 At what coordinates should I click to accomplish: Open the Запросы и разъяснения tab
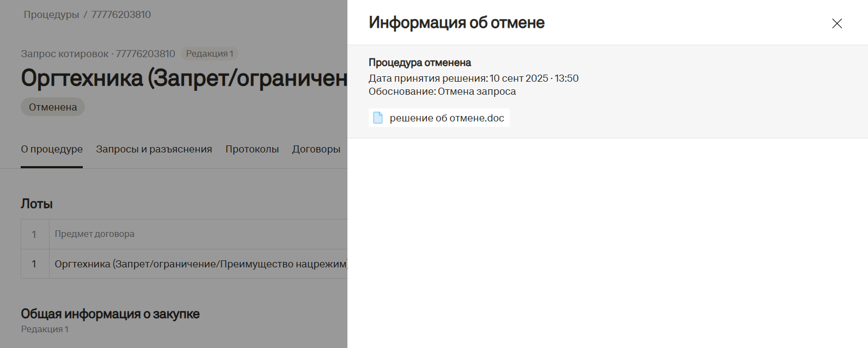[x=154, y=149]
